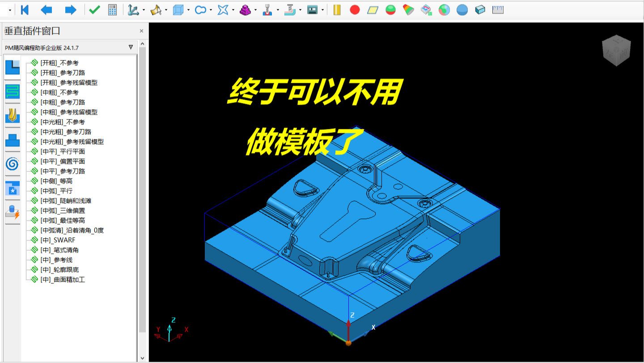644x363 pixels.
Task: Click the spiral icon in plugin sidebar
Action: tap(13, 164)
